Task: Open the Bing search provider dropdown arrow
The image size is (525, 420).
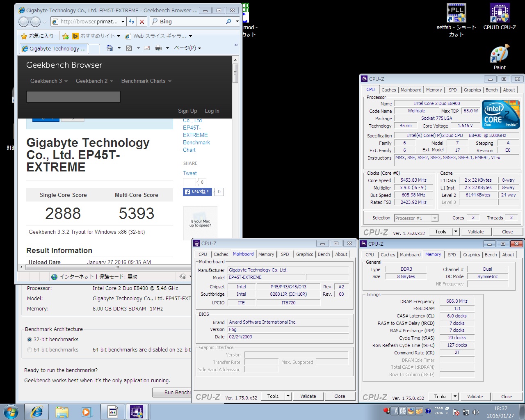Action: [237, 21]
